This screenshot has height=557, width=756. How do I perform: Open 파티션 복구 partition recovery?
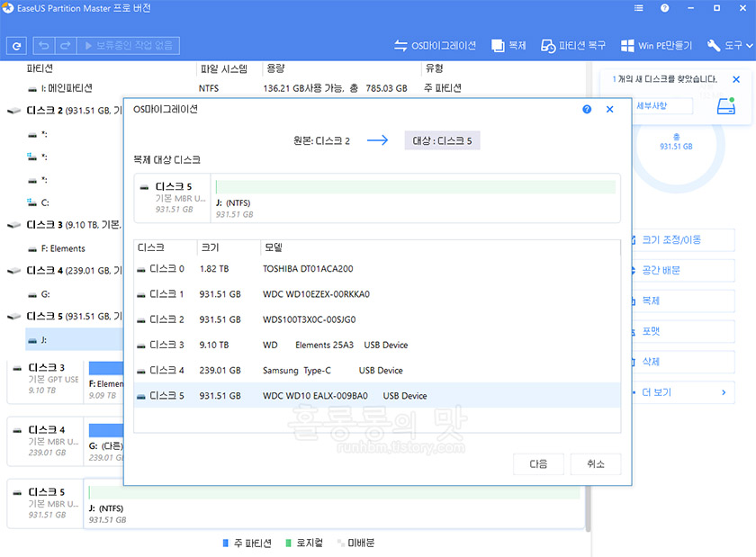(573, 46)
